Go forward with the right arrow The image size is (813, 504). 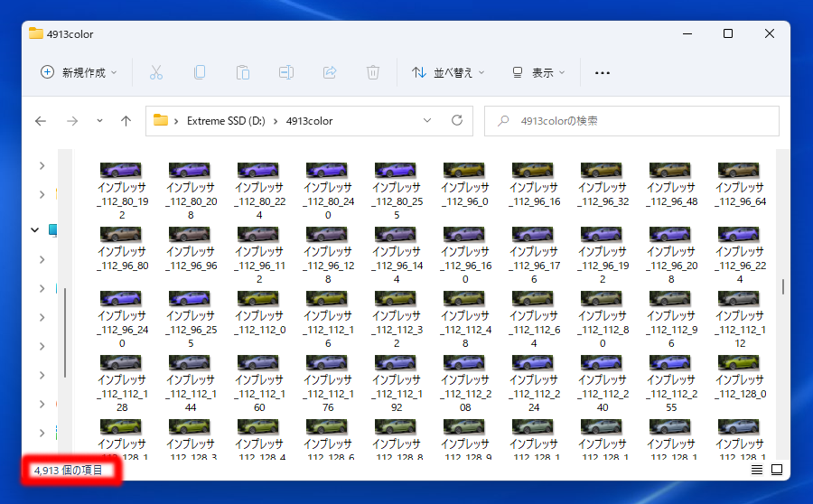72,121
